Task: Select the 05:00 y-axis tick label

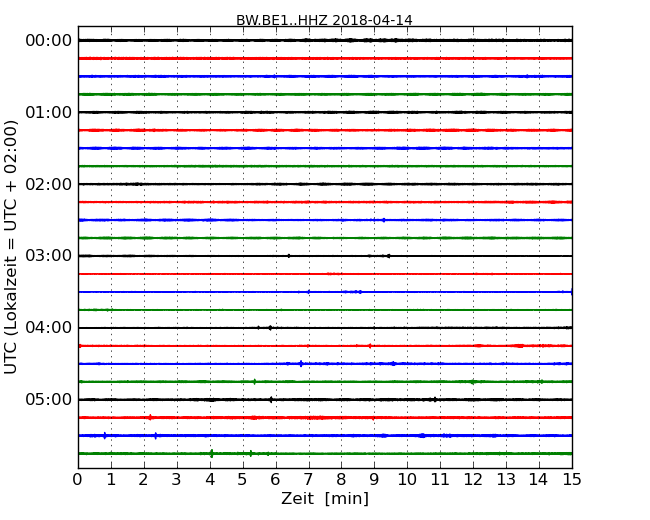Action: [49, 399]
